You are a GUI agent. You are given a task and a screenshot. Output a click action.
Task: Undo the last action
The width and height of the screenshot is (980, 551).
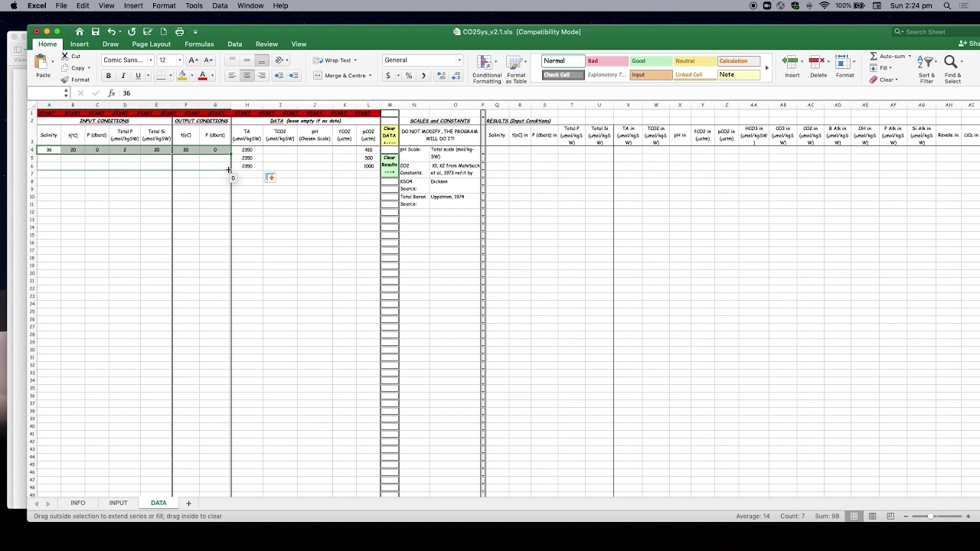112,31
